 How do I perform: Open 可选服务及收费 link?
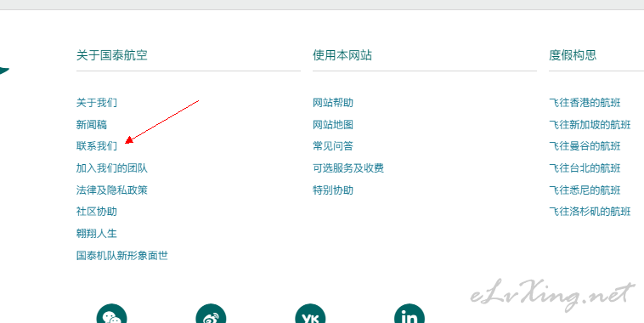coord(348,168)
